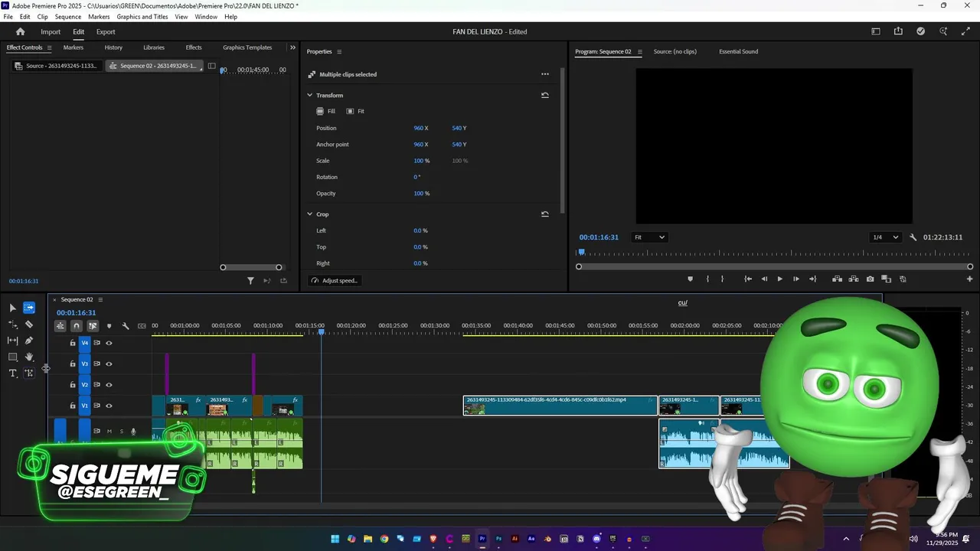
Task: Open Program Sequence 02 panel menu
Action: pyautogui.click(x=639, y=52)
